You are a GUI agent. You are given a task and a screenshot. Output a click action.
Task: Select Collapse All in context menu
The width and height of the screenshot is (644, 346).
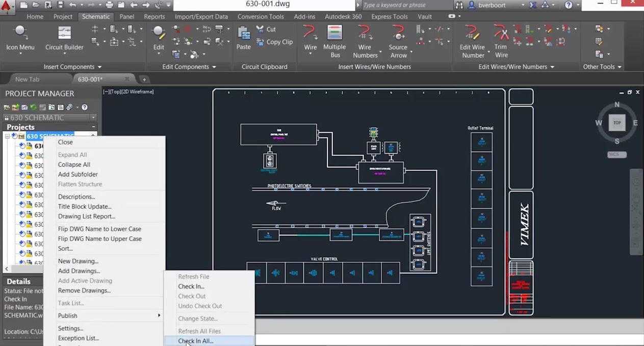[x=74, y=164]
